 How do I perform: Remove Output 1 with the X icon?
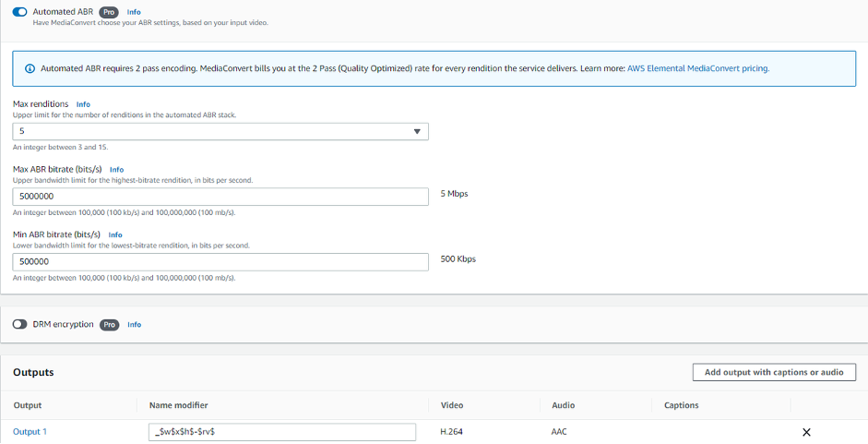(806, 432)
